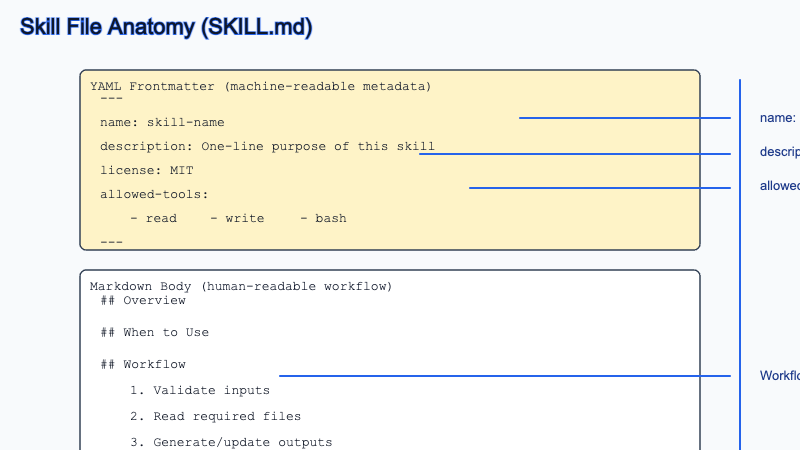Viewport: 800px width, 450px height.
Task: Click the description line in frontmatter
Action: pos(267,146)
